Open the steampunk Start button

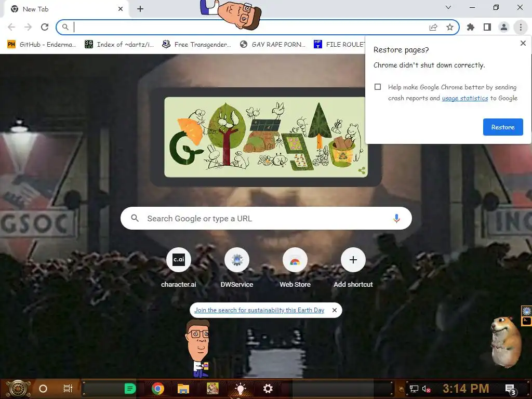click(x=18, y=389)
